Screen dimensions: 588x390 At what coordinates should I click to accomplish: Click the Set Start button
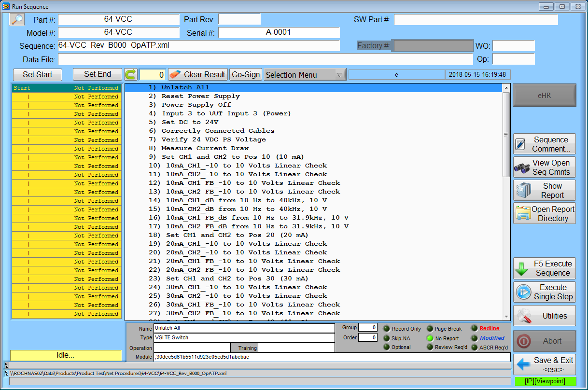[38, 74]
